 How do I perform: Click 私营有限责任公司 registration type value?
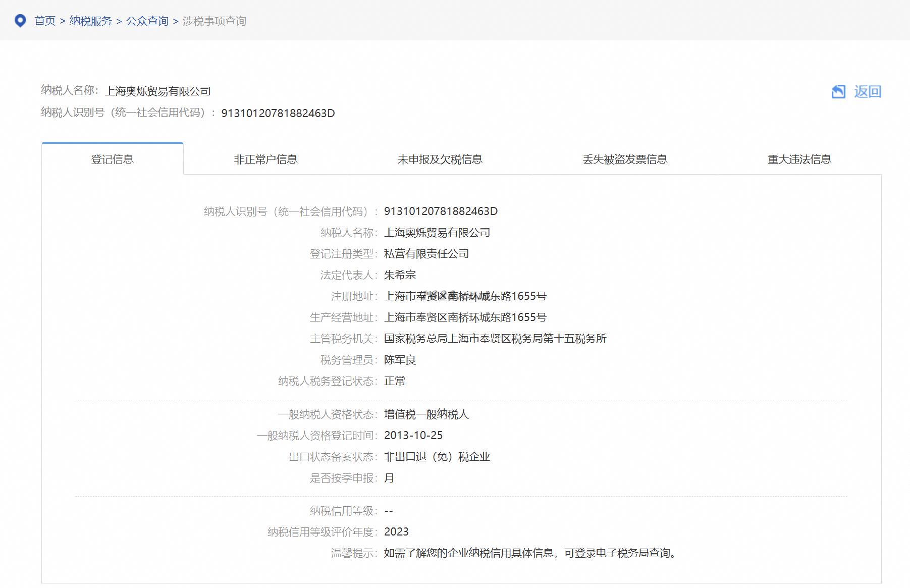click(426, 254)
